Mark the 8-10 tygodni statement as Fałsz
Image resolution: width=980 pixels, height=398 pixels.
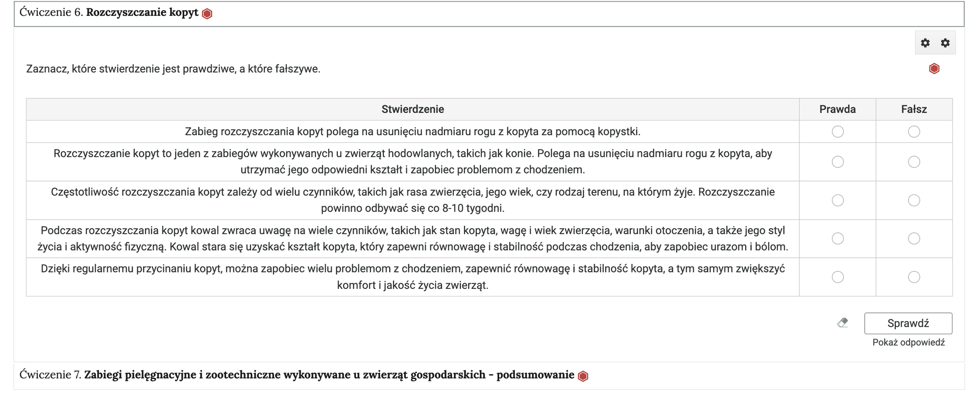click(914, 200)
